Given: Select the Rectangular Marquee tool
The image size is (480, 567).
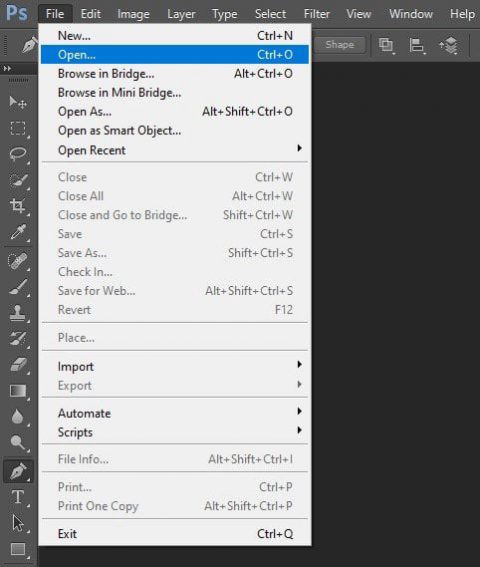Looking at the screenshot, I should (x=18, y=128).
